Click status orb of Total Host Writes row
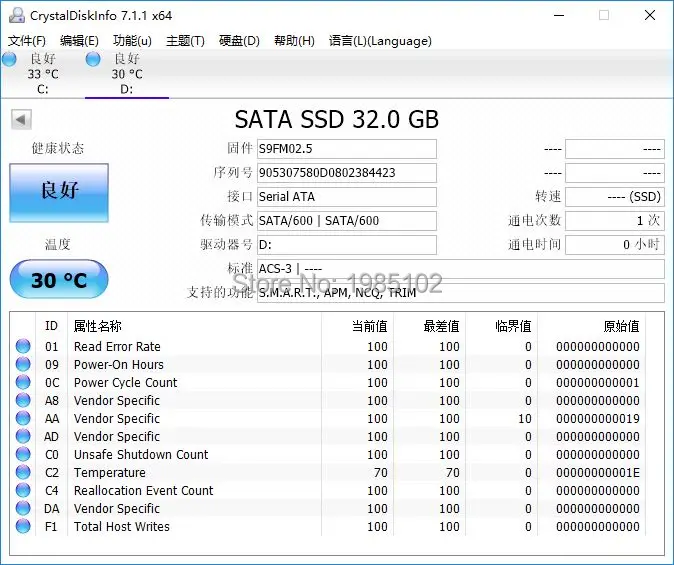Image resolution: width=674 pixels, height=565 pixels. tap(23, 526)
